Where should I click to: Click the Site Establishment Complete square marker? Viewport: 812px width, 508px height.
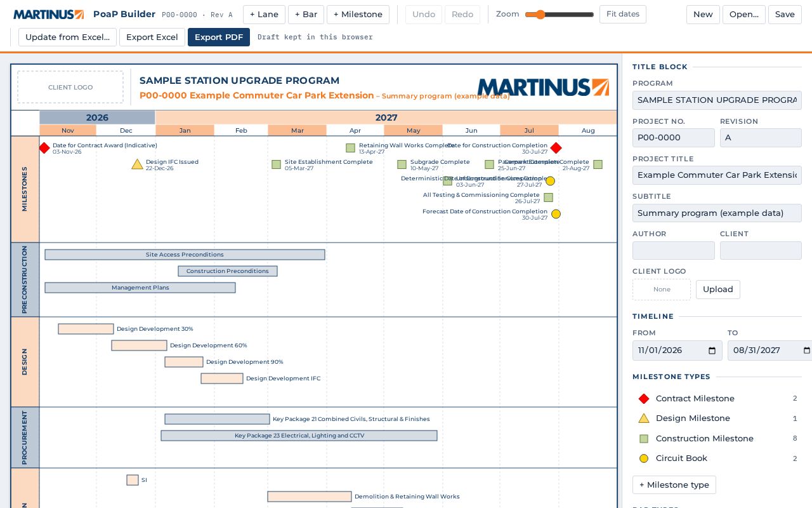tap(276, 164)
